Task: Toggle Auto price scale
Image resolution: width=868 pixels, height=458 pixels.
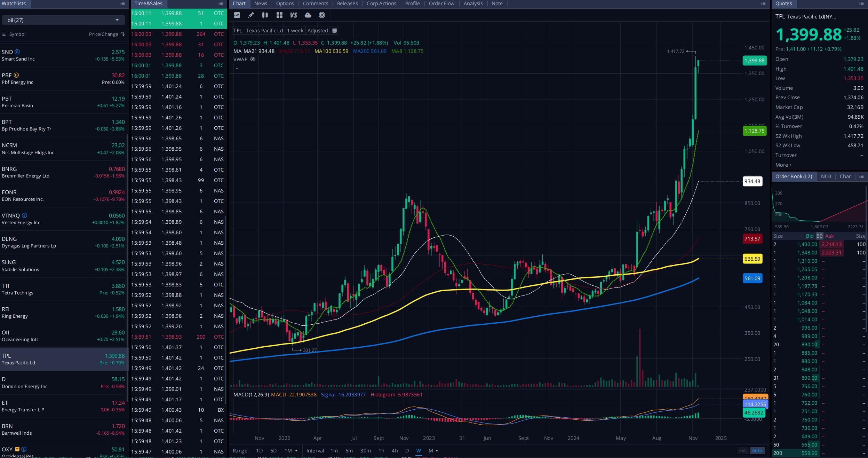Action: (757, 450)
